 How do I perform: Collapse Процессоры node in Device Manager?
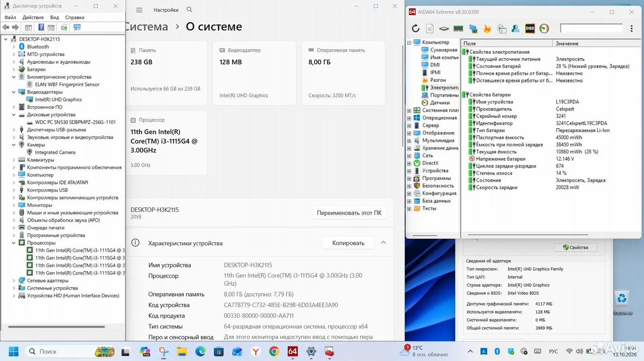pyautogui.click(x=14, y=243)
